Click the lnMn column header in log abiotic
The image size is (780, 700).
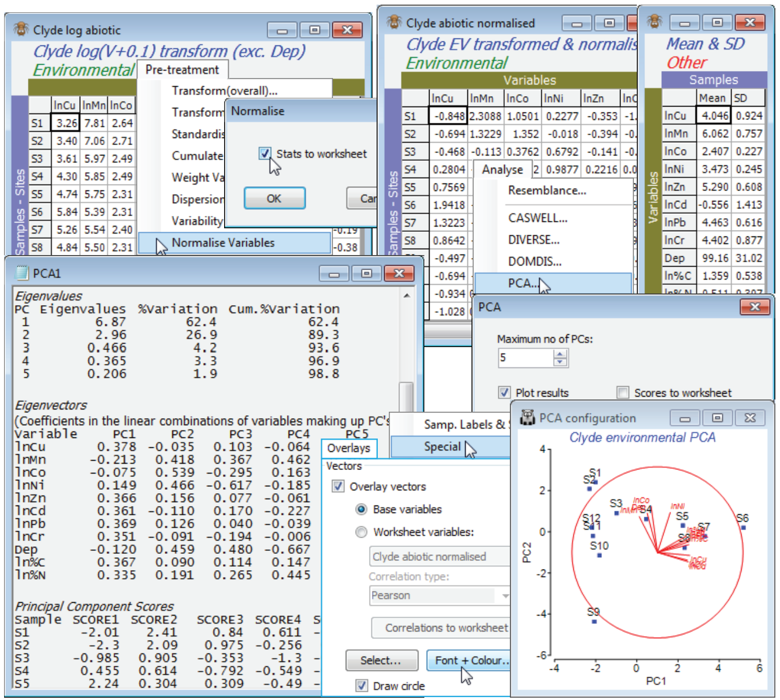pos(94,105)
